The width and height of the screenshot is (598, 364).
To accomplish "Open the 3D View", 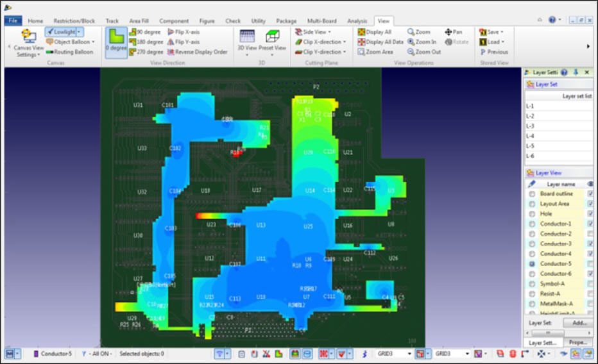I will [x=247, y=43].
